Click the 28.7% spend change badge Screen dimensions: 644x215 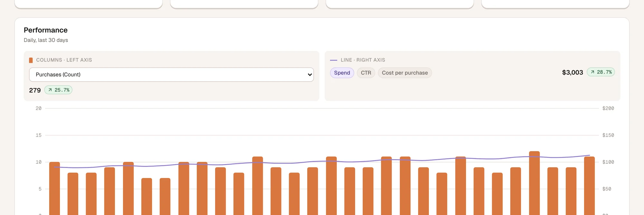tap(601, 72)
